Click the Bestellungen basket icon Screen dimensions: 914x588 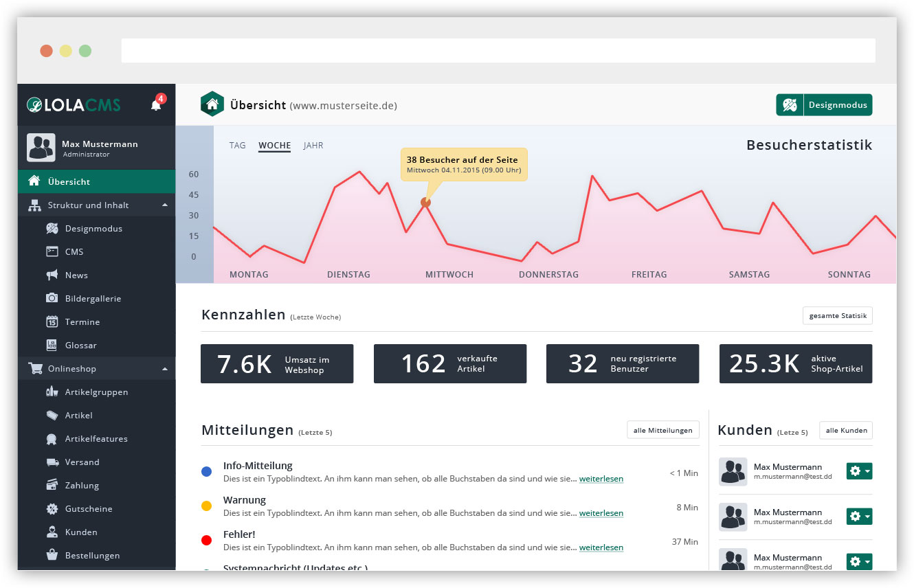pos(52,555)
